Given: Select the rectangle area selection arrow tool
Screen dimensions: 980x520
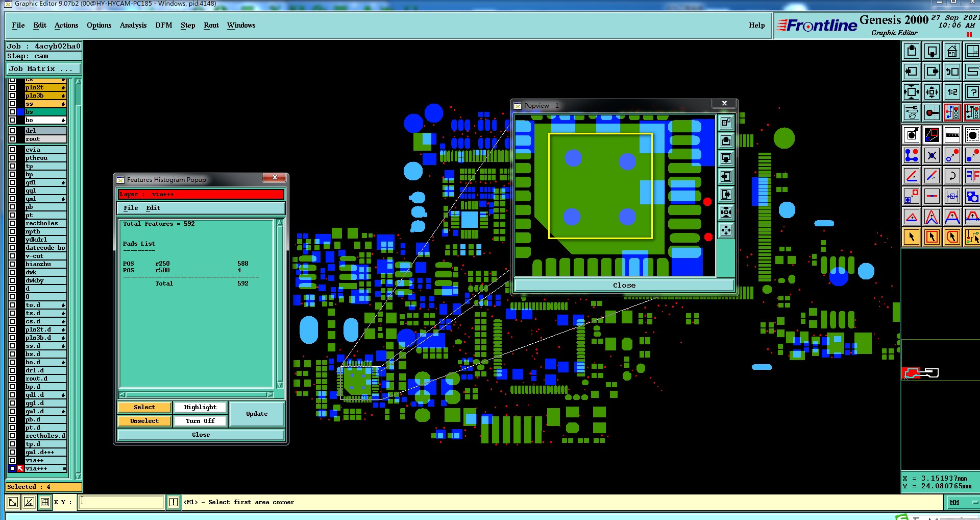Looking at the screenshot, I should (932, 238).
